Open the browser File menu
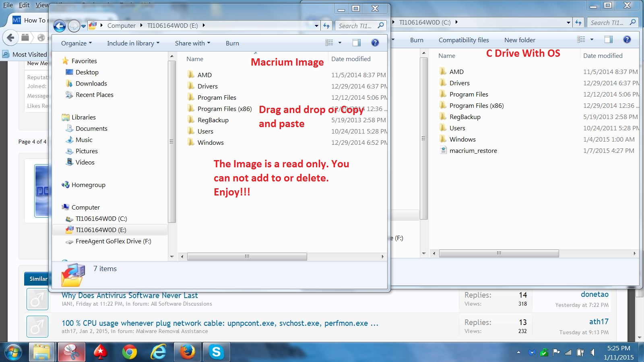The image size is (644, 362). click(8, 5)
